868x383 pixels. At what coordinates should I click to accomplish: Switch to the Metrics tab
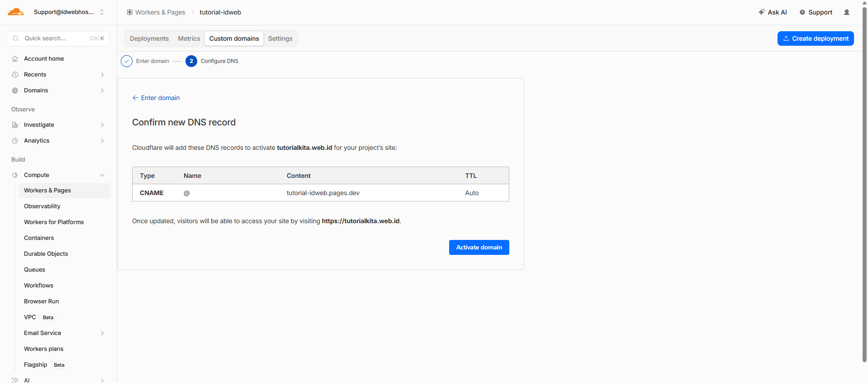(189, 38)
